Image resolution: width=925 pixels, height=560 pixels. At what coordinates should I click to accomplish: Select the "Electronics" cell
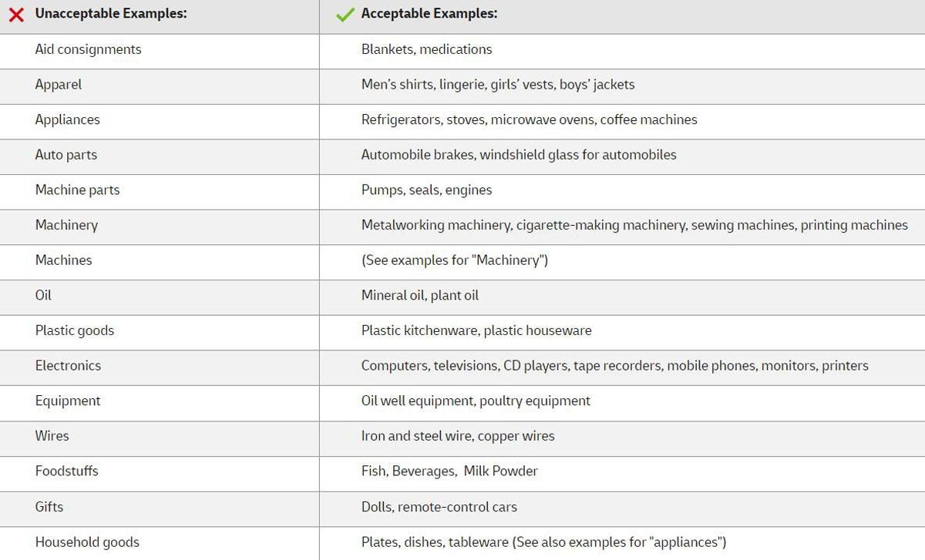68,366
